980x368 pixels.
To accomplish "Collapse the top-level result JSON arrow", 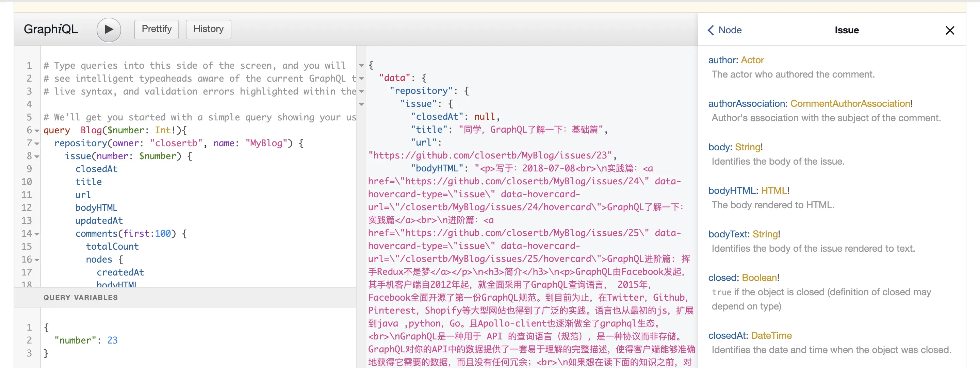I will pyautogui.click(x=361, y=65).
